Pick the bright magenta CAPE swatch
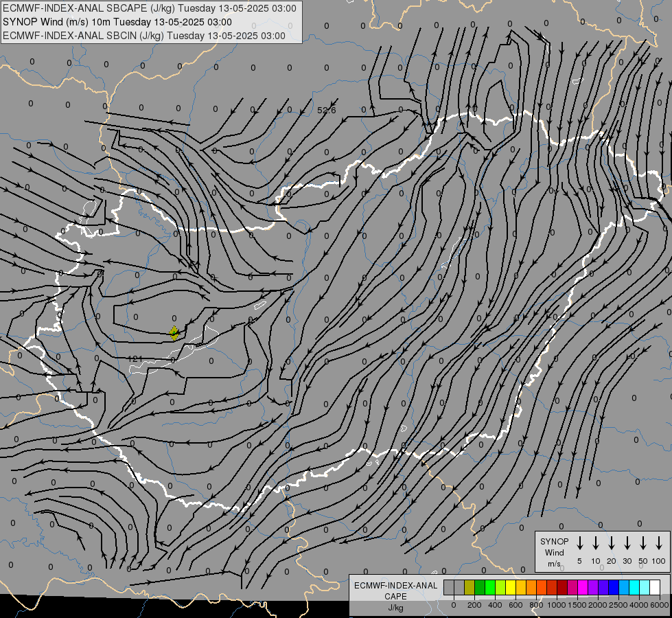This screenshot has height=618, width=672. pos(583,587)
